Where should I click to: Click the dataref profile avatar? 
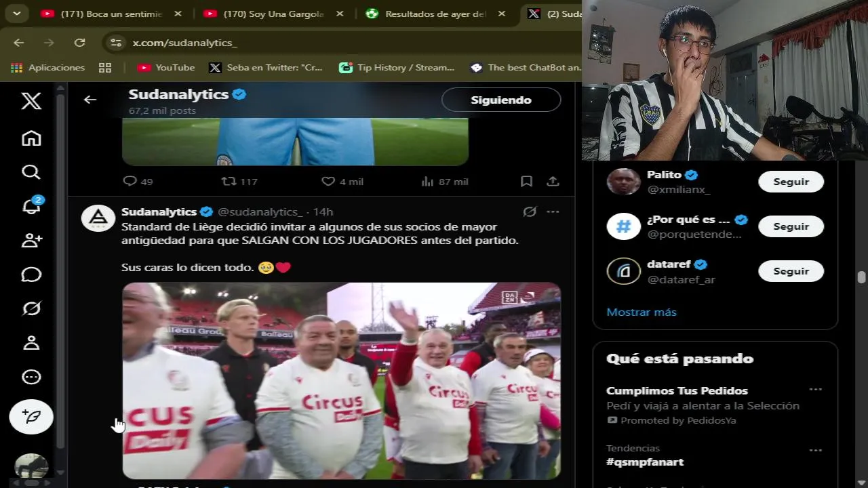623,271
